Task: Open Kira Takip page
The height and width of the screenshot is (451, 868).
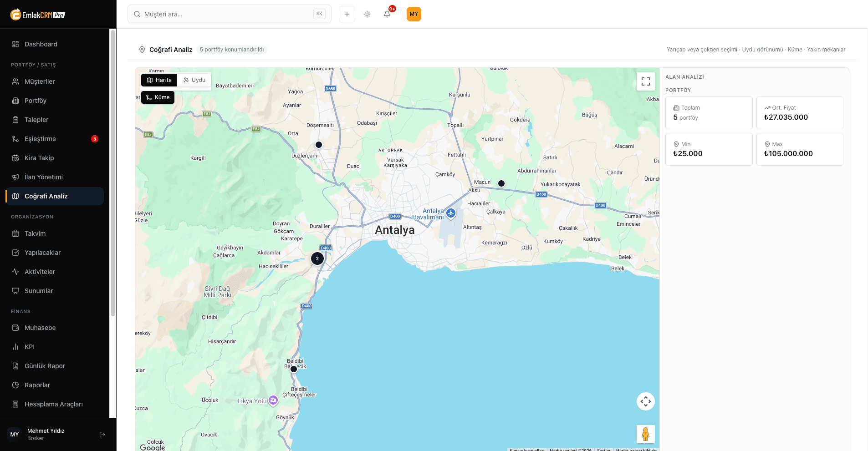Action: point(55,158)
